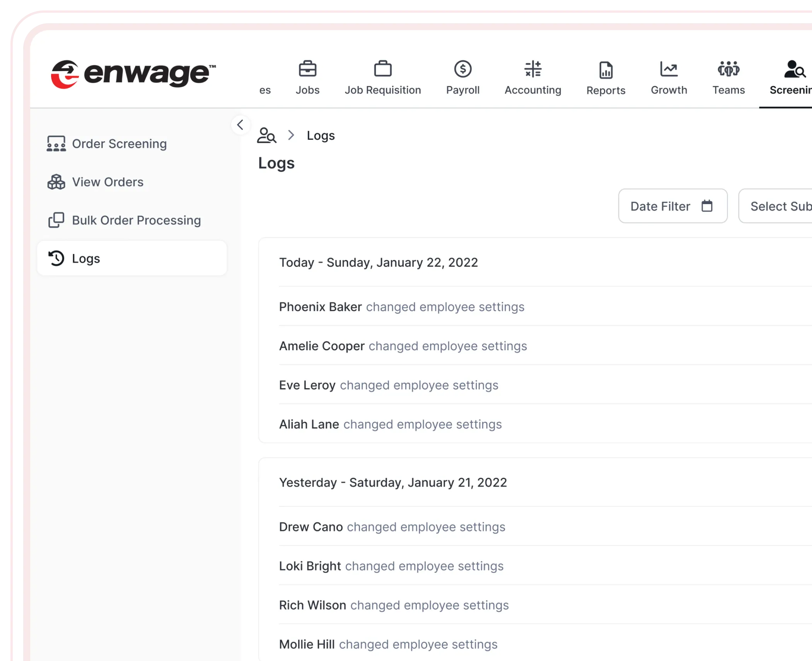Open the Reports document icon
Screen dimensions: 812x661
[606, 70]
